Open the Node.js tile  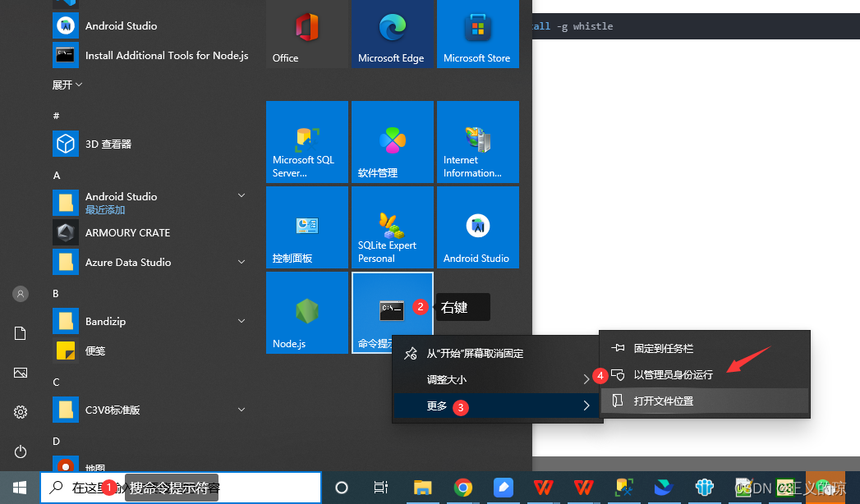[307, 313]
